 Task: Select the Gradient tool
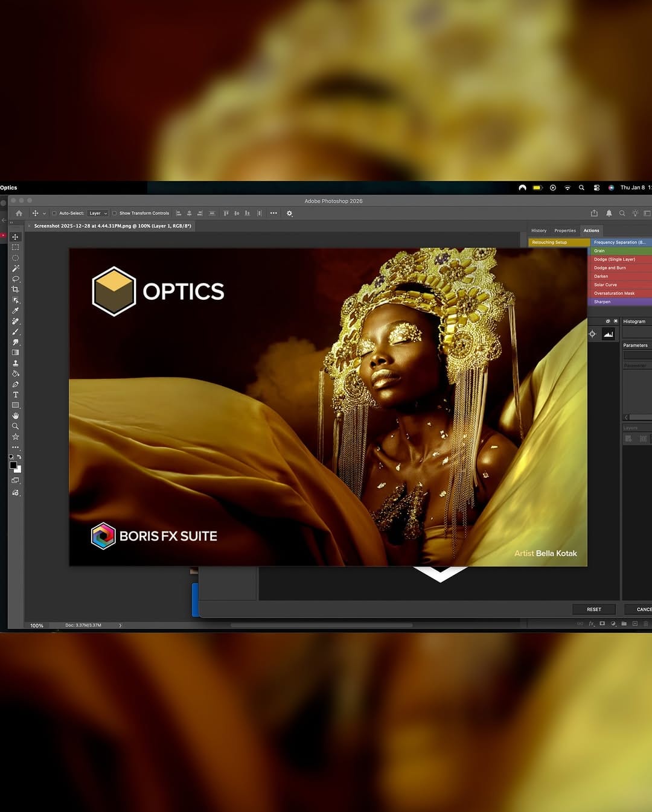click(x=16, y=352)
